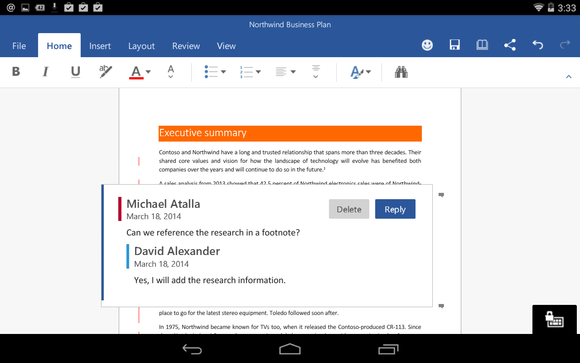580x363 pixels.
Task: Click the name Michael Atalla in the comment
Action: [163, 204]
